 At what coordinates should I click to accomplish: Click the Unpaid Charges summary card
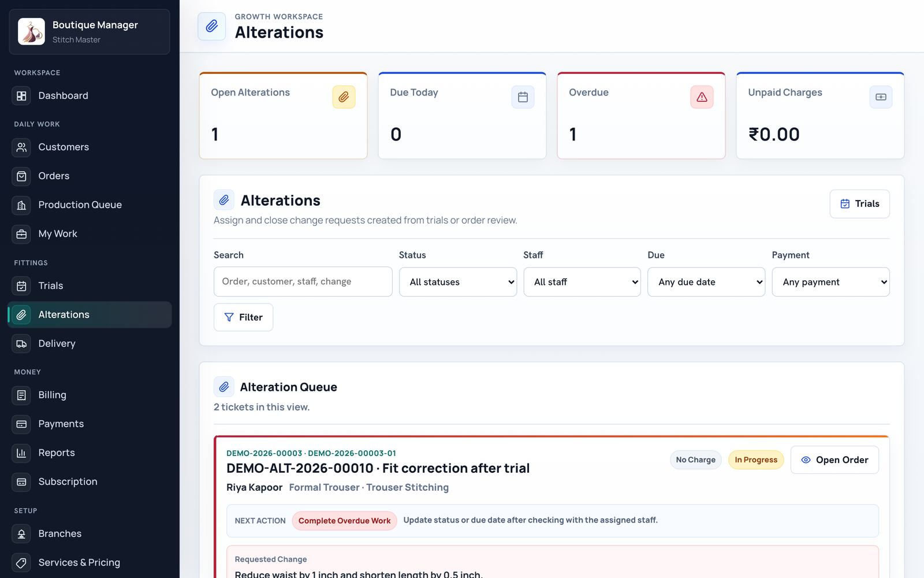tap(820, 116)
